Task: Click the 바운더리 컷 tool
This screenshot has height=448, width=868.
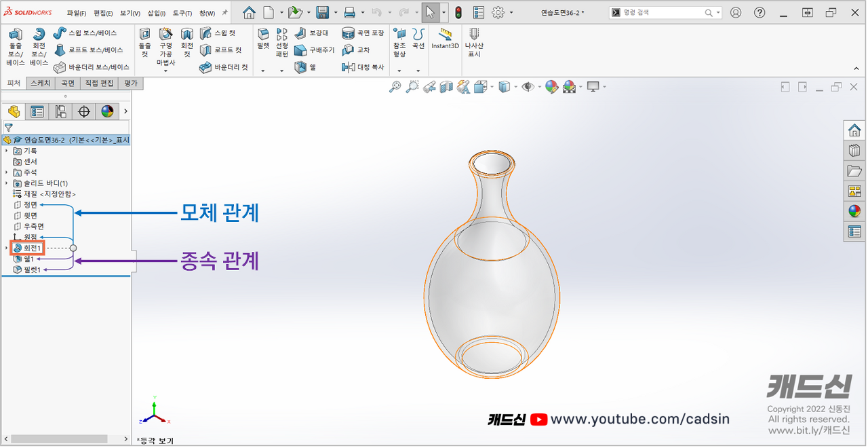Action: click(224, 67)
